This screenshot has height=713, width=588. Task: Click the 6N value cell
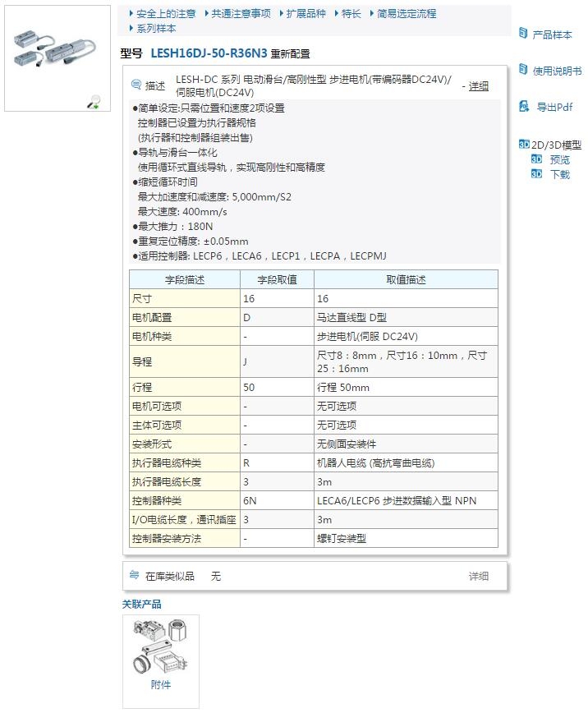pyautogui.click(x=277, y=500)
